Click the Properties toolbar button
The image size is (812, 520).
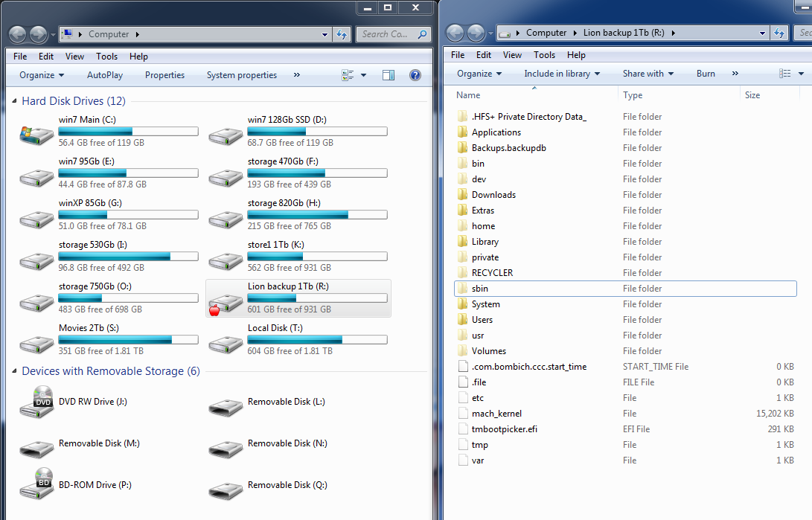click(164, 75)
